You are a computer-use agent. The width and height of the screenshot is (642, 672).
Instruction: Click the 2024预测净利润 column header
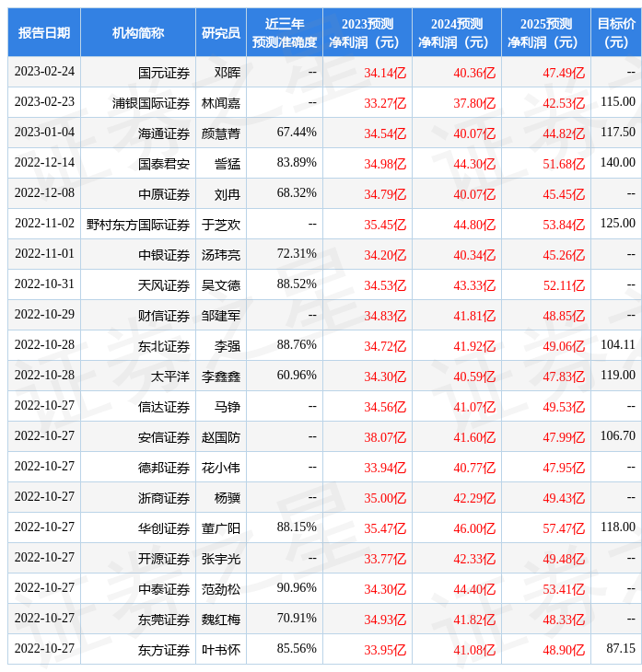coord(457,32)
